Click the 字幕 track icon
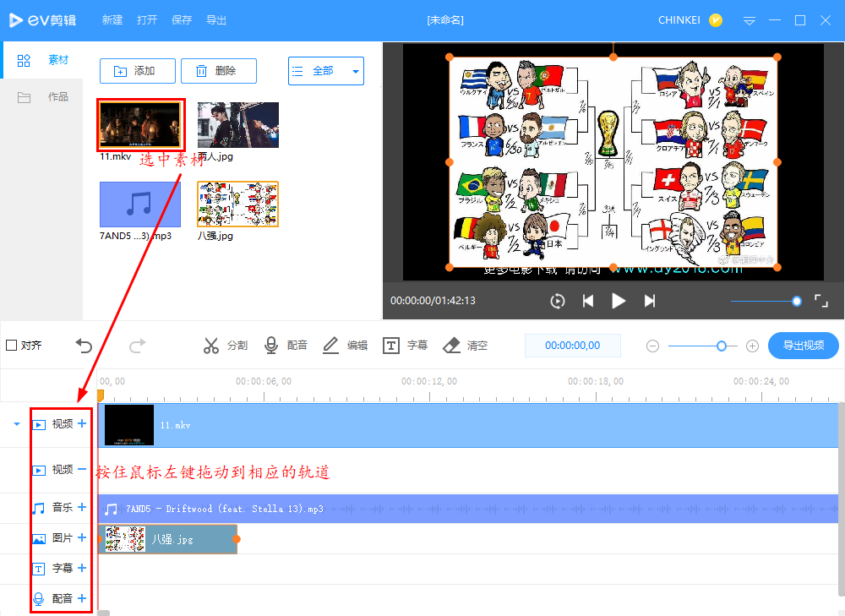Image resolution: width=845 pixels, height=616 pixels. click(39, 569)
